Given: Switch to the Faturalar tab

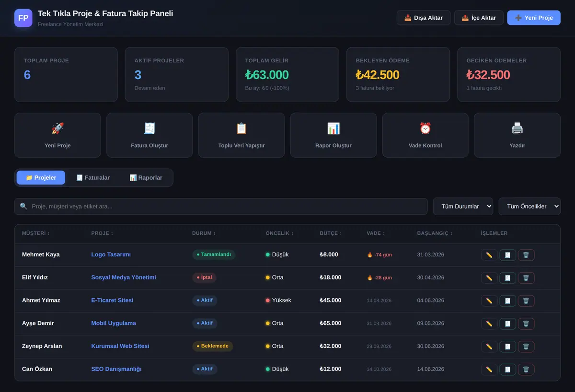Looking at the screenshot, I should [x=93, y=178].
